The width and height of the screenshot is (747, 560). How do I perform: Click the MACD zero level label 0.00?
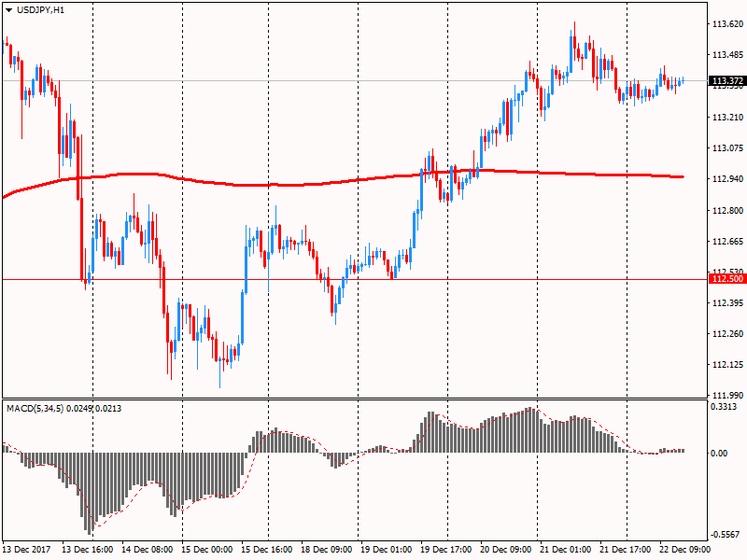pyautogui.click(x=719, y=454)
